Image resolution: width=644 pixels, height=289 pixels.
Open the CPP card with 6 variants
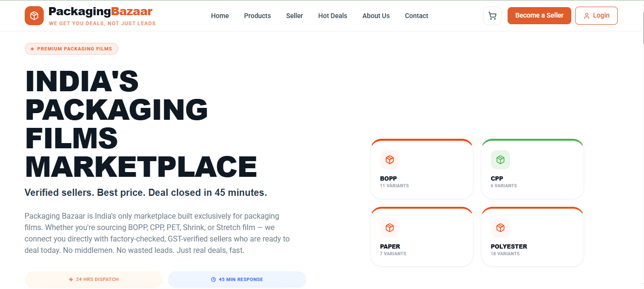click(x=532, y=169)
